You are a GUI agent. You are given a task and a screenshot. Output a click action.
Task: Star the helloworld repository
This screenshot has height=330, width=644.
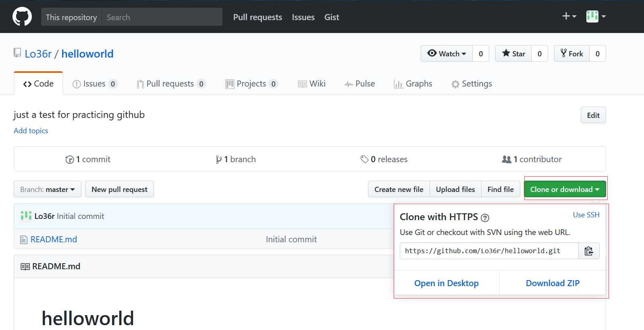click(513, 54)
